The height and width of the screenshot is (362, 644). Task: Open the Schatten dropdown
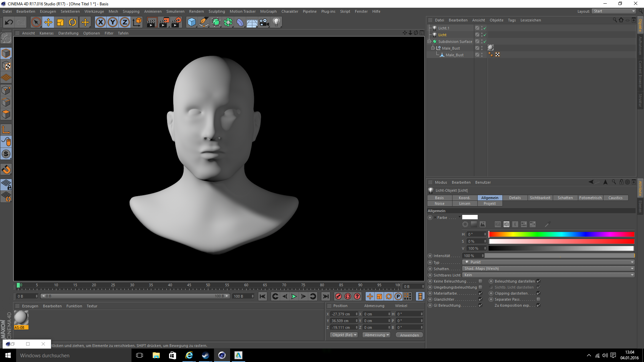click(x=548, y=268)
